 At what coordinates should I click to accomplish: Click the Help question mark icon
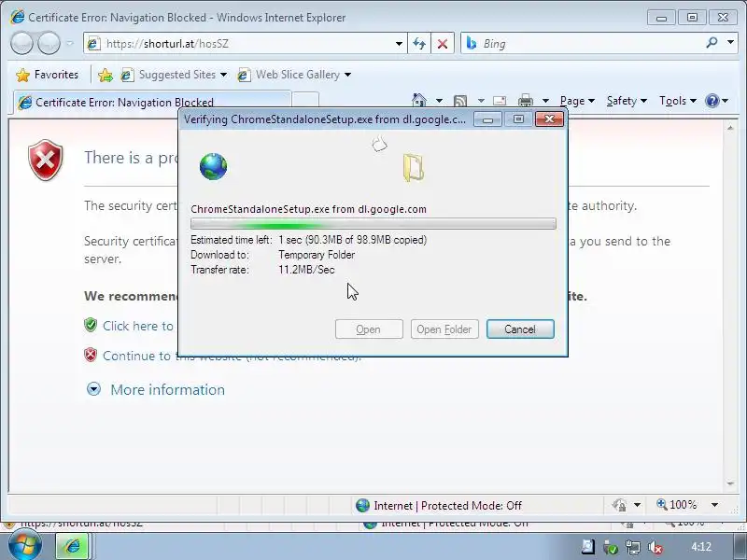click(x=712, y=101)
